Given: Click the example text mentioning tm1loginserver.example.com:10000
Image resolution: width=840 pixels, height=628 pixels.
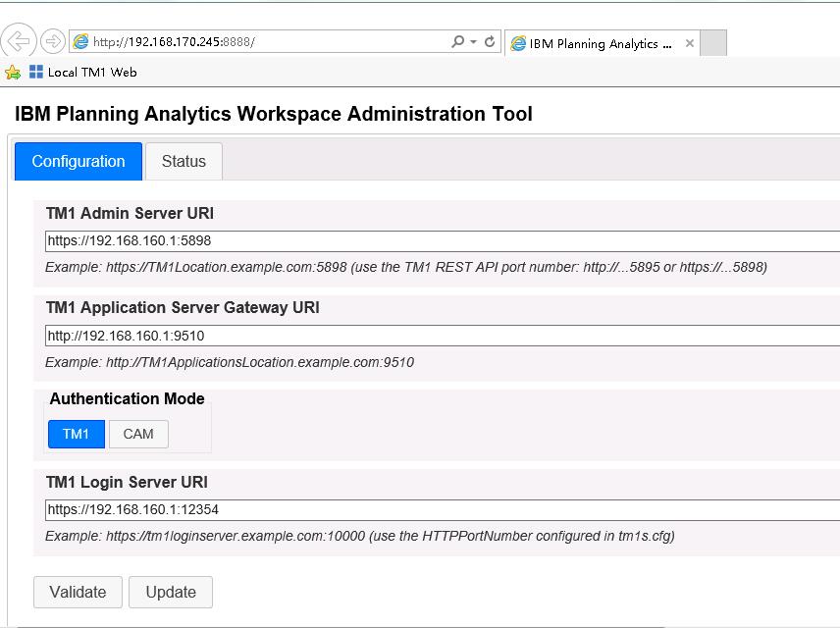Looking at the screenshot, I should 360,537.
